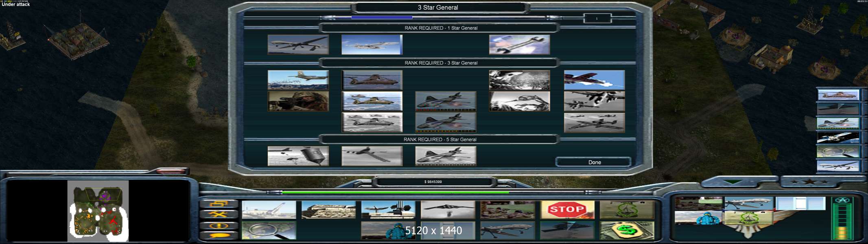Pick the single Comanche helicopter promotion
This screenshot has width=868, height=244.
click(372, 80)
